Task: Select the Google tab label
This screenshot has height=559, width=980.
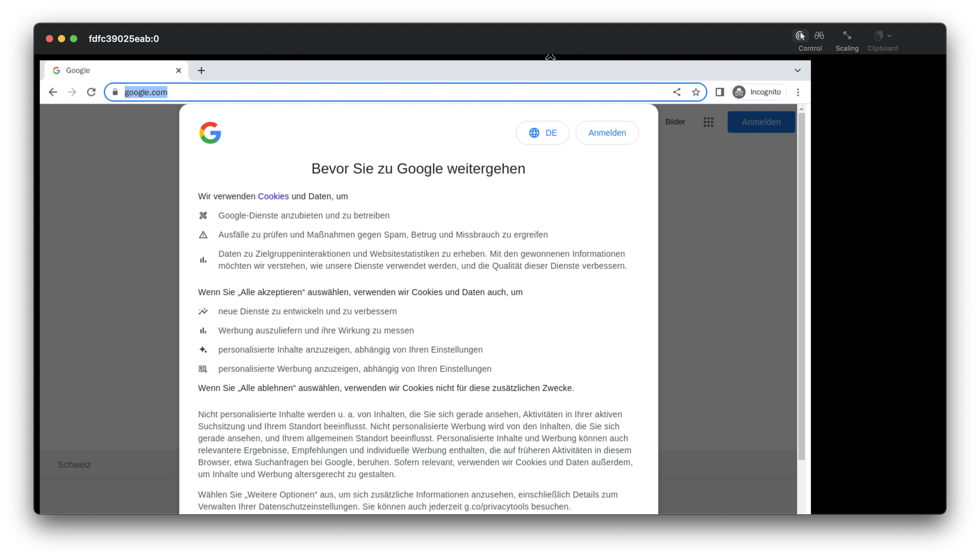Action: (x=78, y=70)
